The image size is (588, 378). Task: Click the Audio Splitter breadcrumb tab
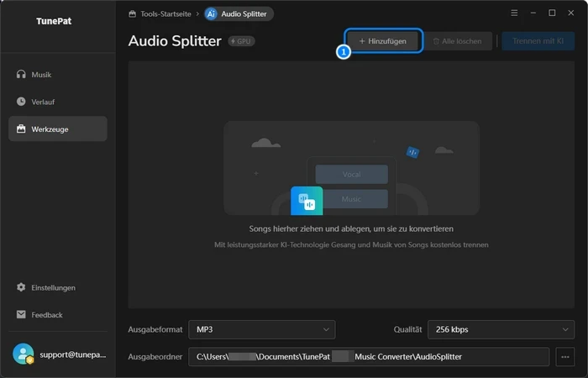tap(239, 14)
